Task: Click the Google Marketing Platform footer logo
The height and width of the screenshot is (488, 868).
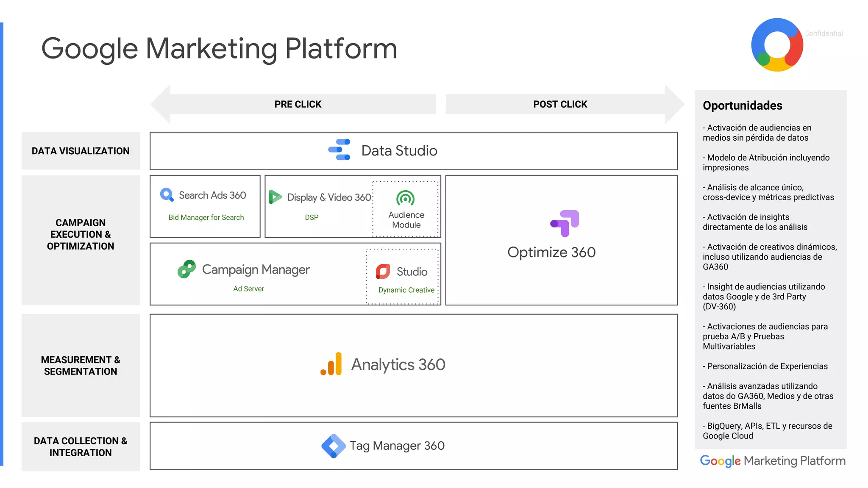Action: [x=773, y=461]
